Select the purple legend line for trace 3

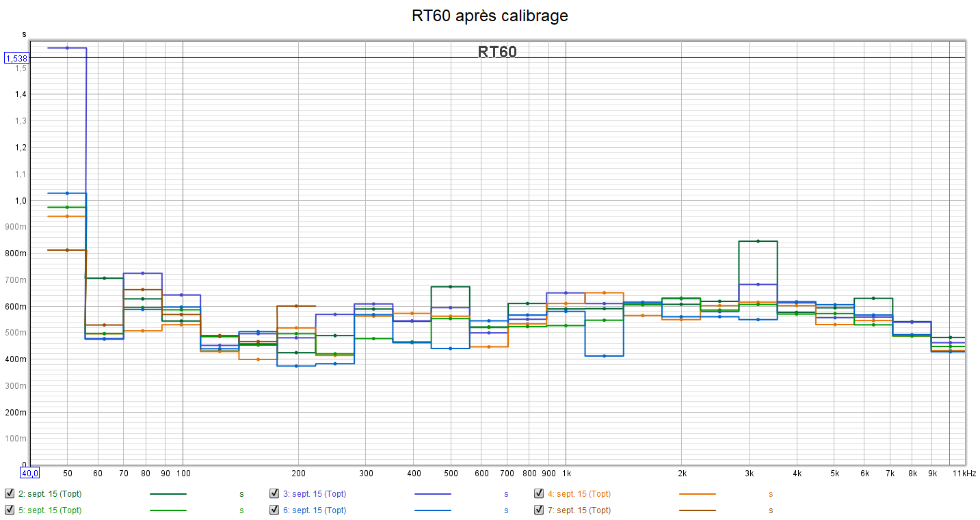point(432,493)
